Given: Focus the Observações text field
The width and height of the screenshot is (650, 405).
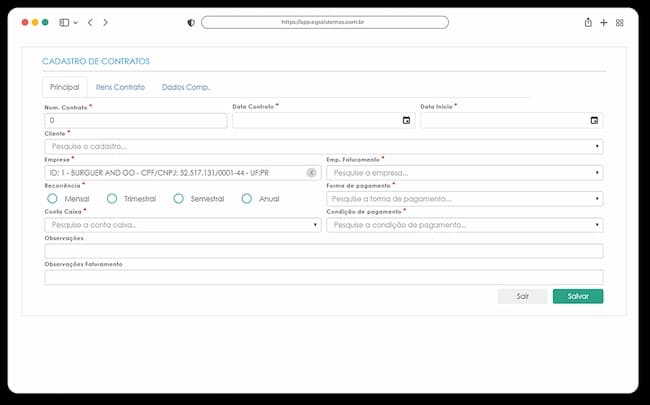Looking at the screenshot, I should [x=324, y=251].
